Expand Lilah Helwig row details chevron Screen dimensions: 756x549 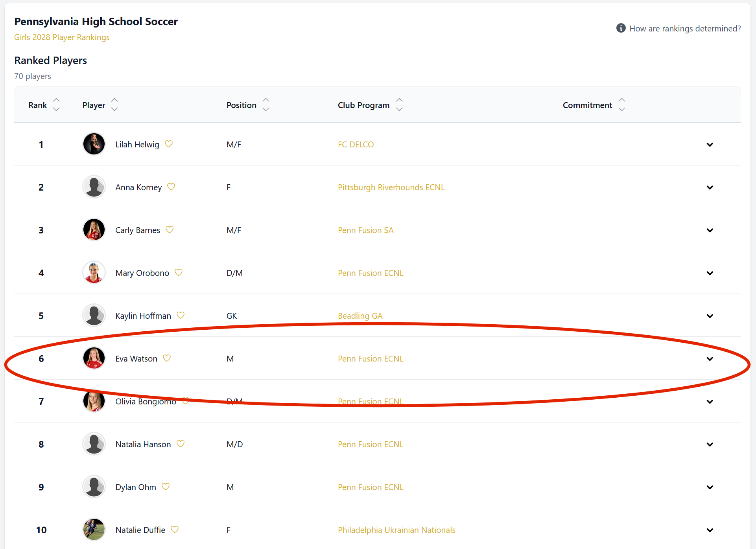710,145
